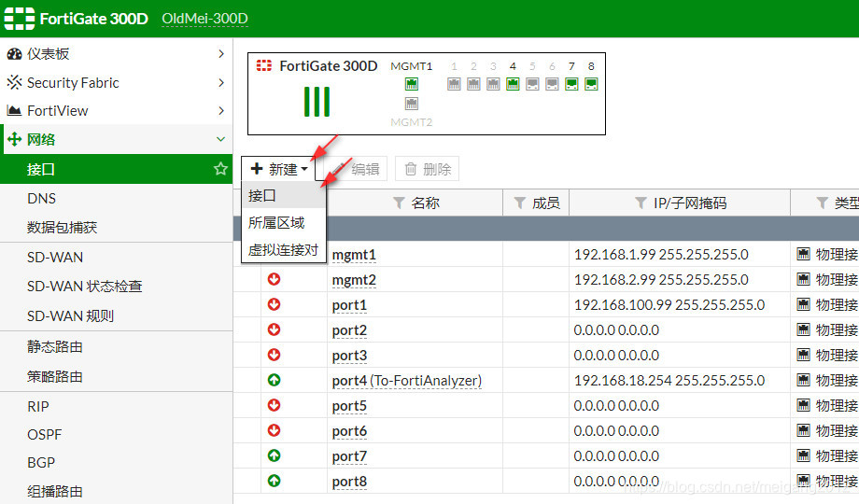Select 接口 from the 新建 dropdown
Screen dimensions: 859x504
click(284, 196)
